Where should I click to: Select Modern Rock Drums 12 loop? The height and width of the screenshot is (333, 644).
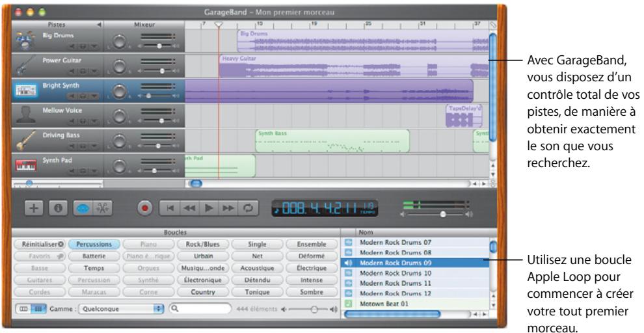415,293
